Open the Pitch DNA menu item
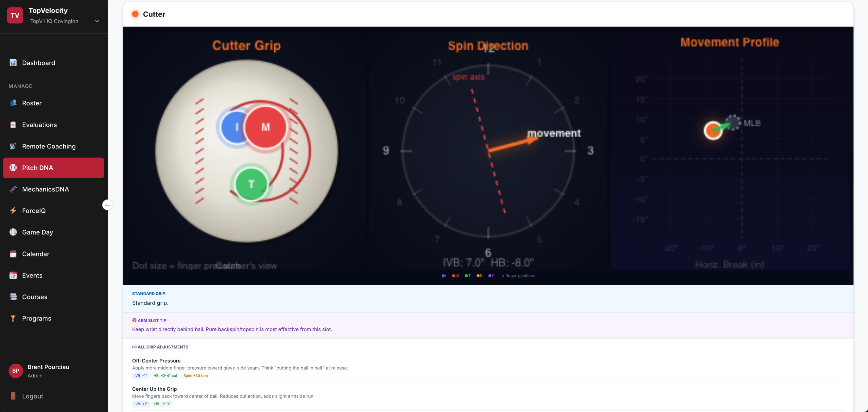Screen dimensions: 868x412 [x=54, y=168]
